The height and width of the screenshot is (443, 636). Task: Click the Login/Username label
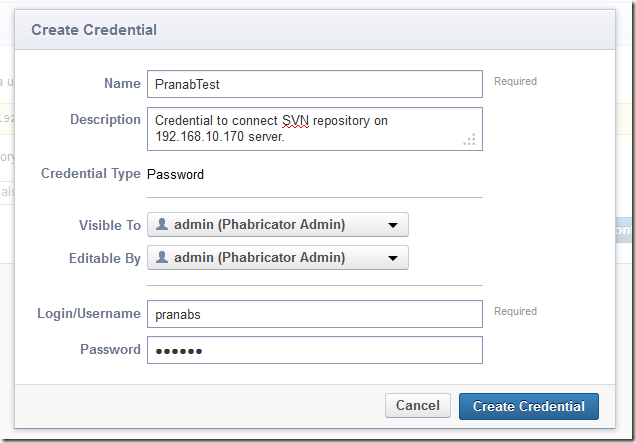click(x=89, y=314)
